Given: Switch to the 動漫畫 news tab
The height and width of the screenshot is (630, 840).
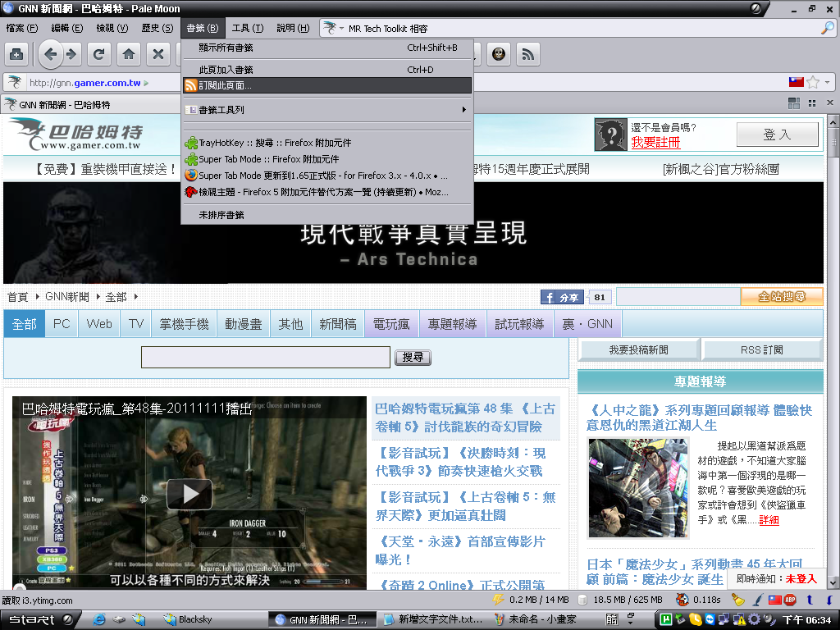Looking at the screenshot, I should [x=243, y=324].
